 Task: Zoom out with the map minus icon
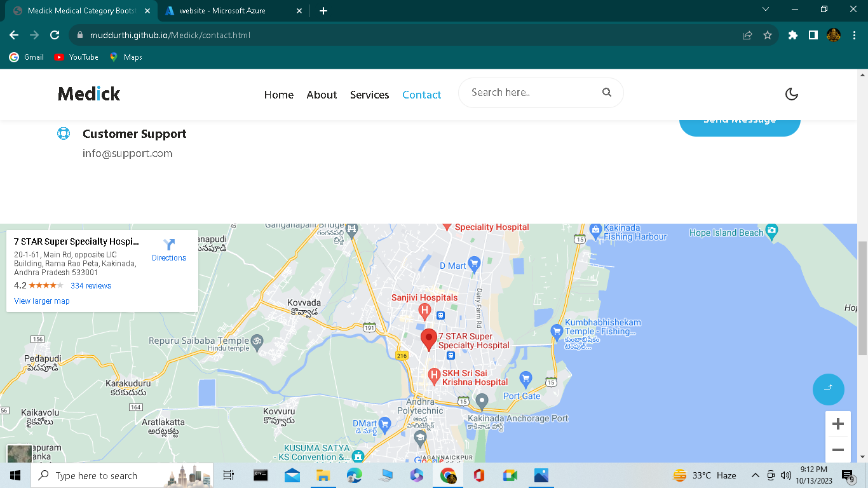[837, 449]
